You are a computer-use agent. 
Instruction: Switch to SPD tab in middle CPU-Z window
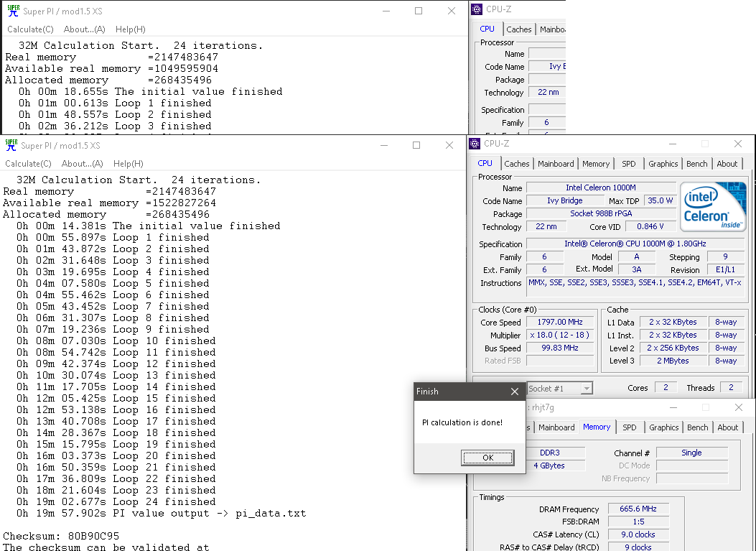coord(629,164)
